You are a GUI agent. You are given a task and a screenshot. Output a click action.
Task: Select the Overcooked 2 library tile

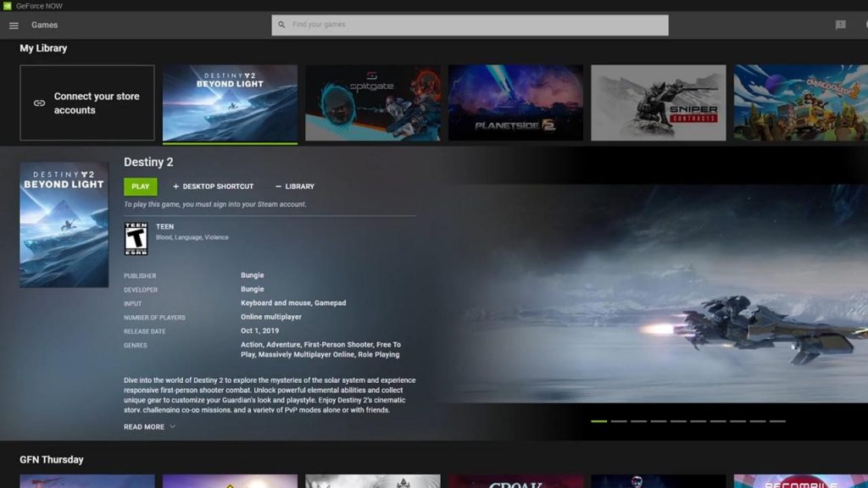click(801, 103)
